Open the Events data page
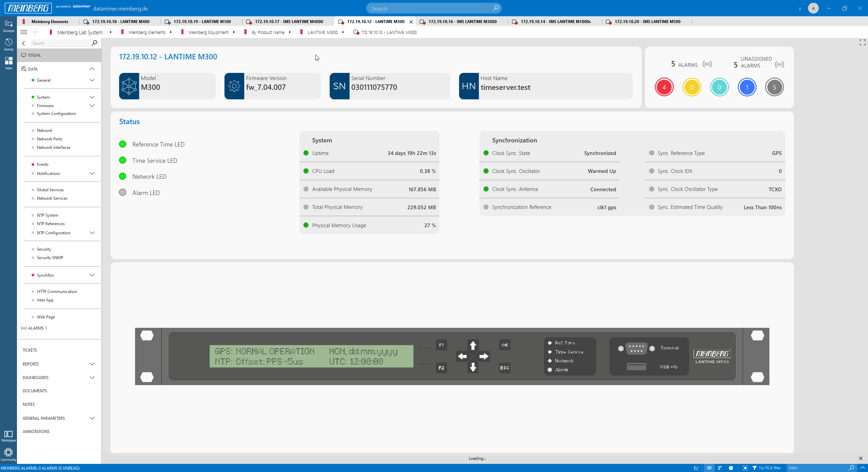This screenshot has height=472, width=868. point(42,164)
